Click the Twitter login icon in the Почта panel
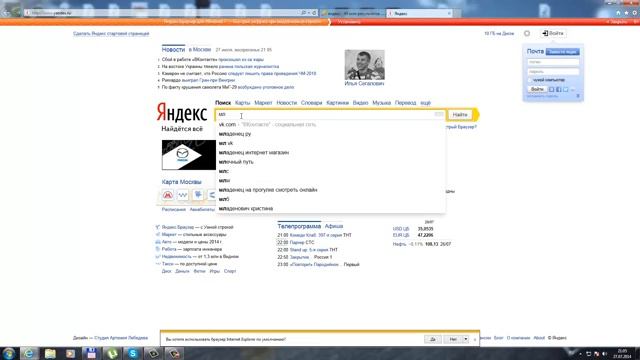 [x=566, y=89]
